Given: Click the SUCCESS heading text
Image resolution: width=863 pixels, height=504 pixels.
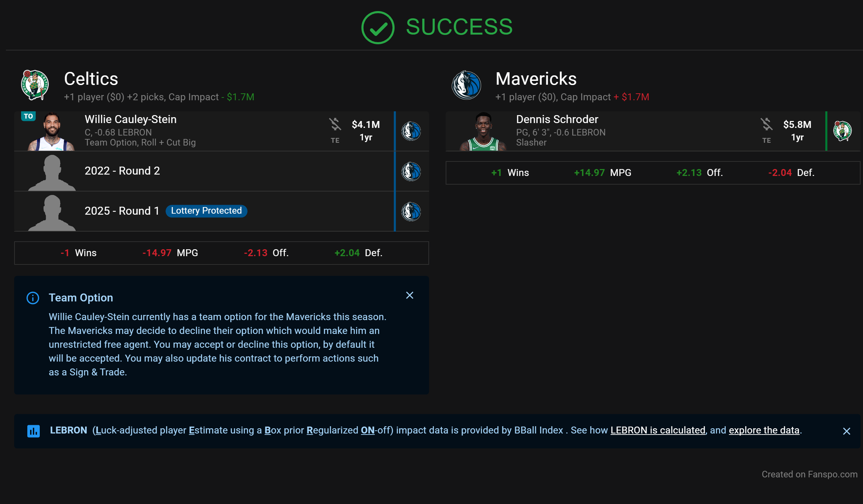Looking at the screenshot, I should click(459, 27).
